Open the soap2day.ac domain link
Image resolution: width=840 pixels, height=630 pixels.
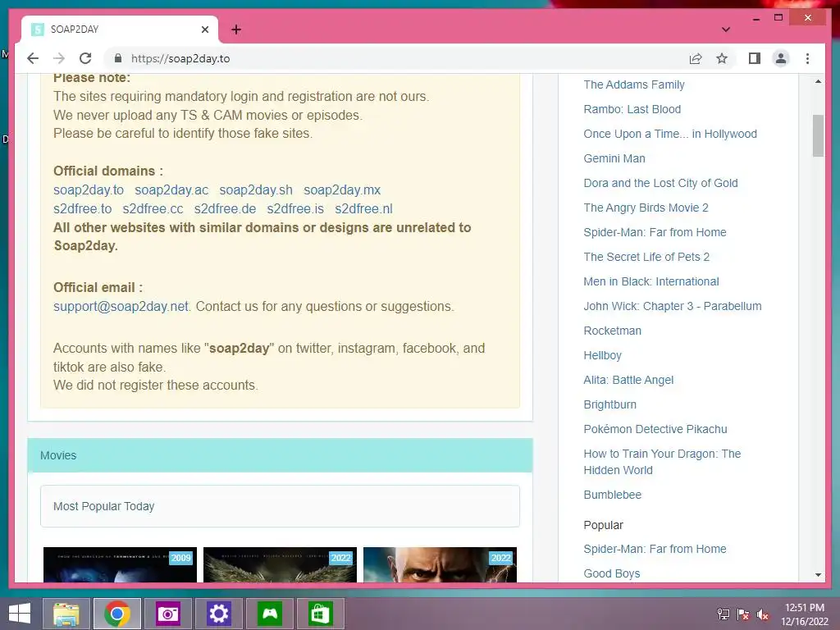pyautogui.click(x=171, y=190)
